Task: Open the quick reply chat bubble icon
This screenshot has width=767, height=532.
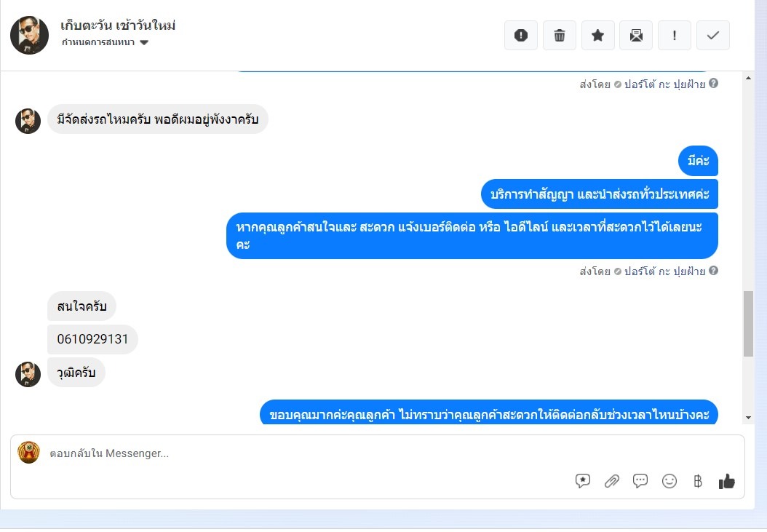Action: 640,481
